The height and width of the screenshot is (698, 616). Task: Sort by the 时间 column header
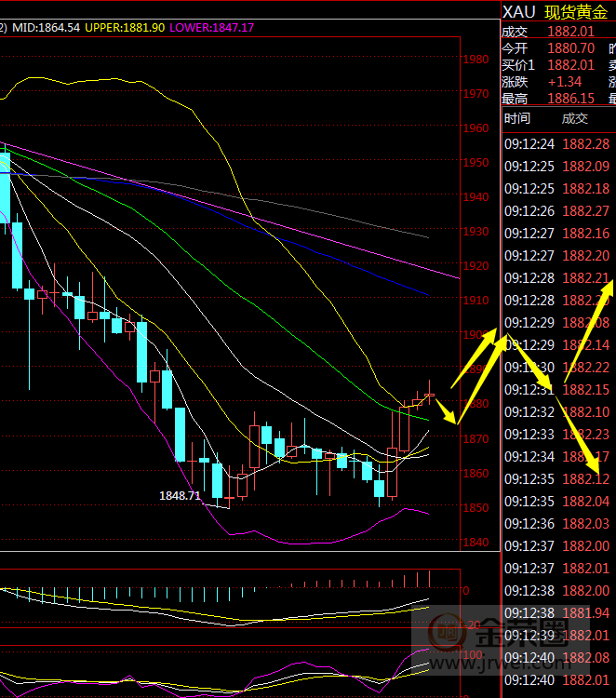coord(517,118)
